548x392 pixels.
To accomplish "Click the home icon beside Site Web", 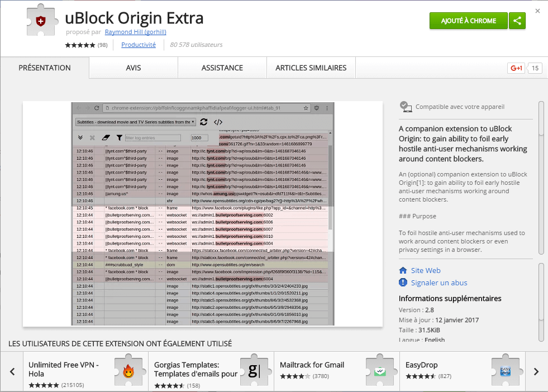I will (x=403, y=270).
